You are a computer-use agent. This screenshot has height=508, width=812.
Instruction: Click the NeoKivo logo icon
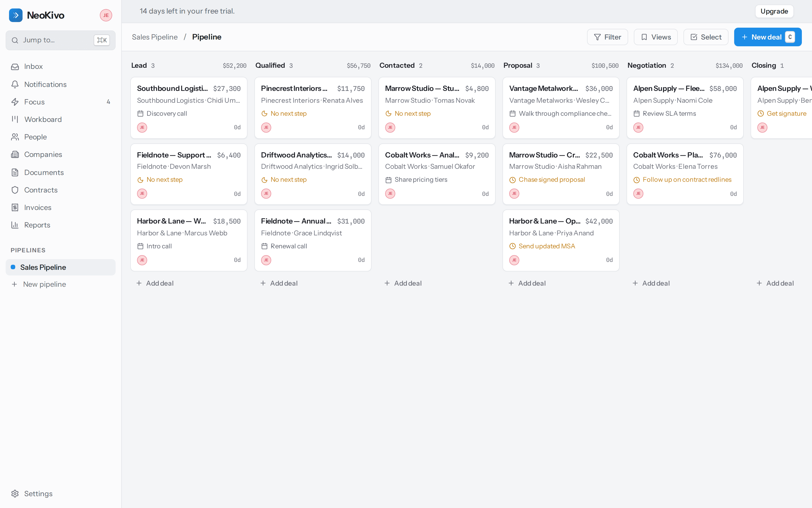(x=16, y=15)
